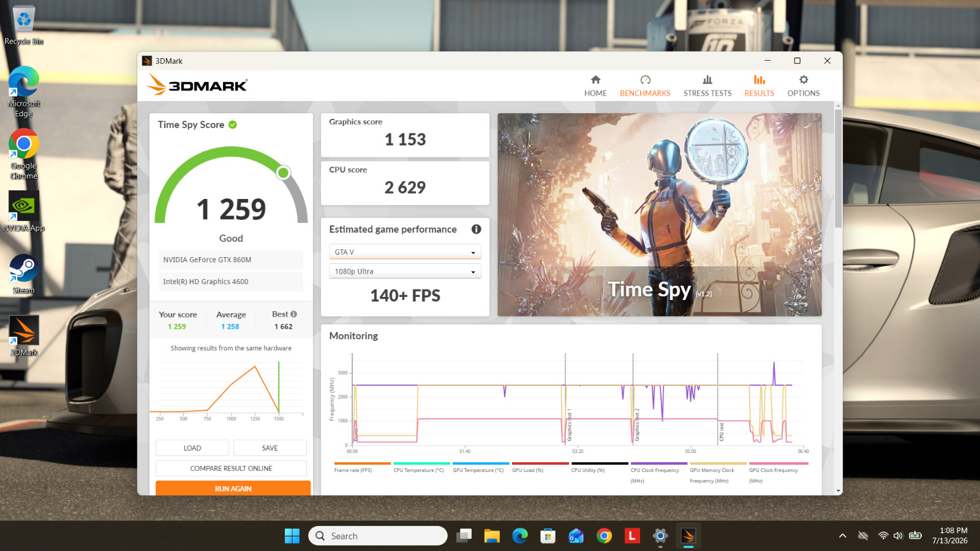Toggle GPU Load (%) legend item
The width and height of the screenshot is (980, 551).
click(540, 468)
